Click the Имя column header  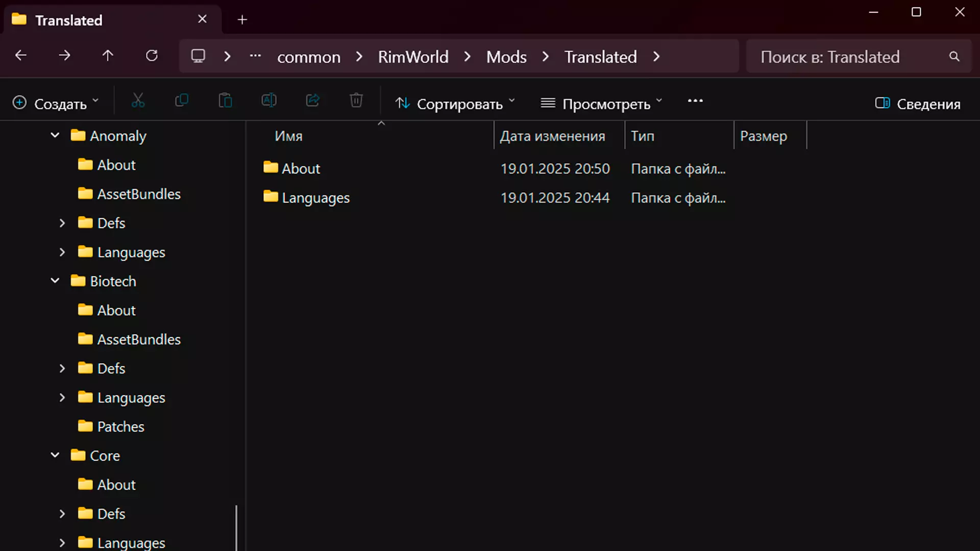click(x=289, y=136)
